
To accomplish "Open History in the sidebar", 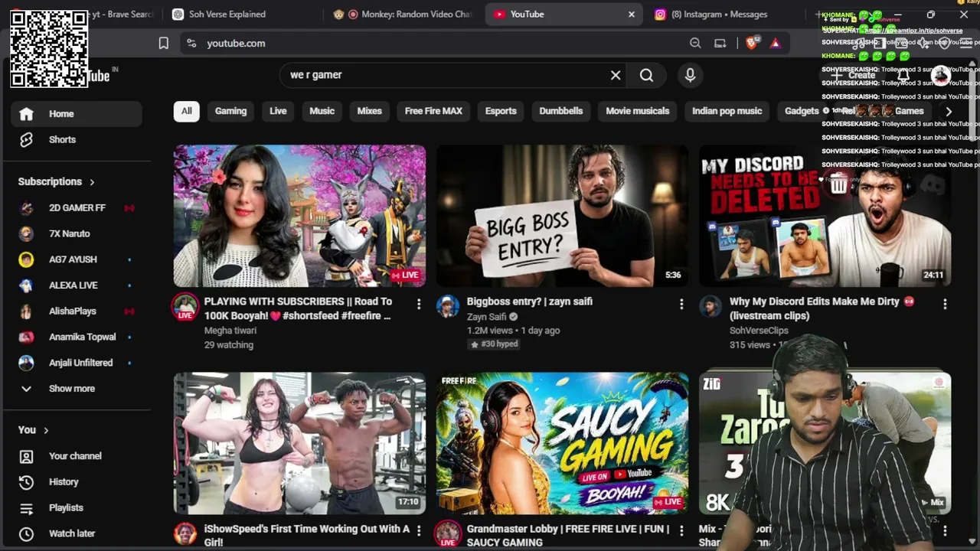I will point(77,482).
